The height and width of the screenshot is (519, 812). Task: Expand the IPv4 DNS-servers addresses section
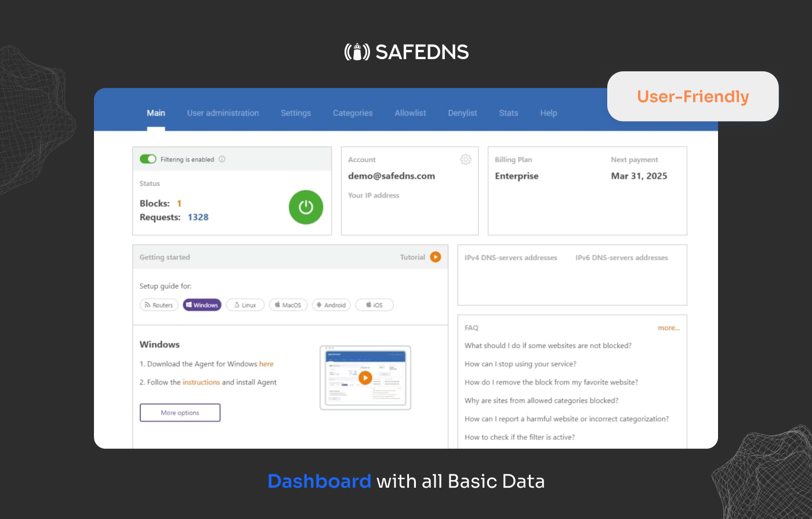pos(511,257)
